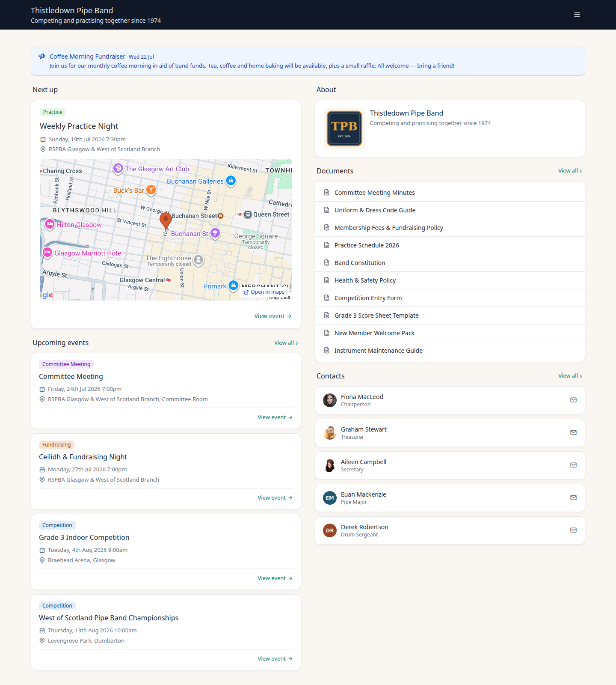Screen dimensions: 616x685
Task: Click the Thistledown Pipe Band header title
Action: 72,11
